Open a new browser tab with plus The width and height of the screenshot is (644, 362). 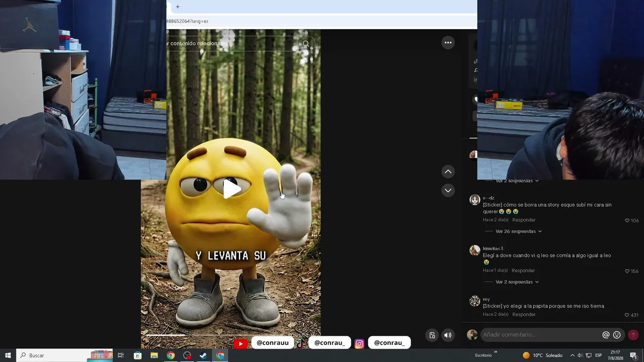pyautogui.click(x=178, y=7)
